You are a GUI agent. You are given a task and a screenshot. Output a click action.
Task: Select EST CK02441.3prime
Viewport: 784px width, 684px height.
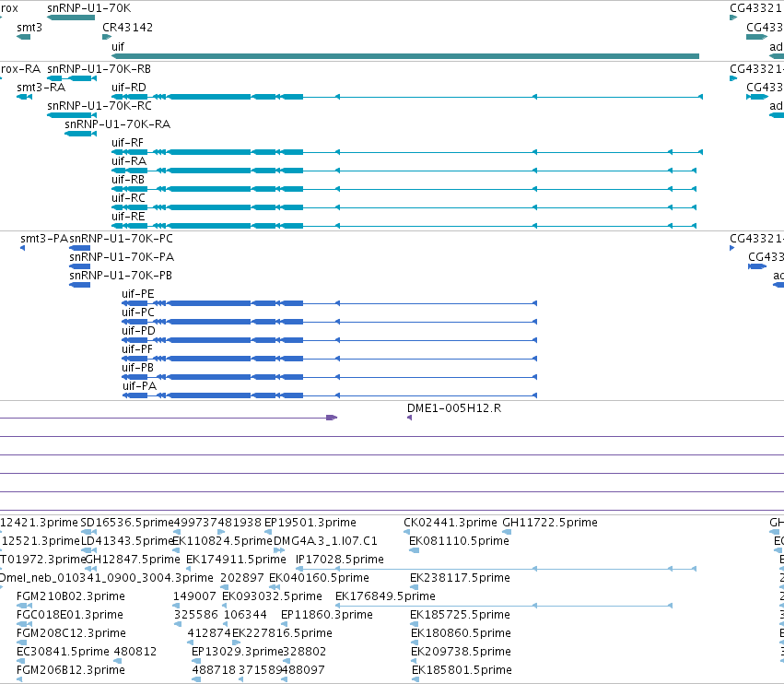pos(407,532)
